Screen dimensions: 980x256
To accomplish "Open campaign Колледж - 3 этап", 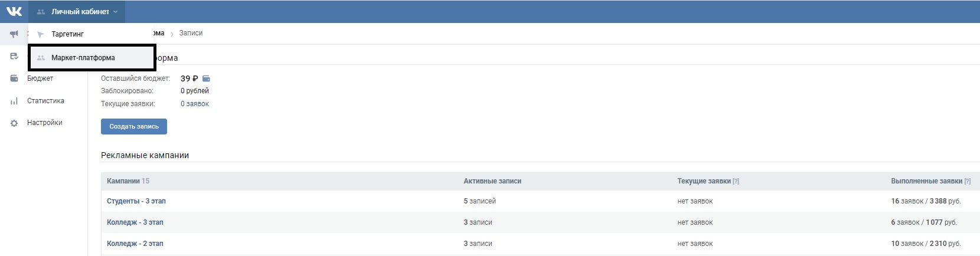I will coord(135,222).
